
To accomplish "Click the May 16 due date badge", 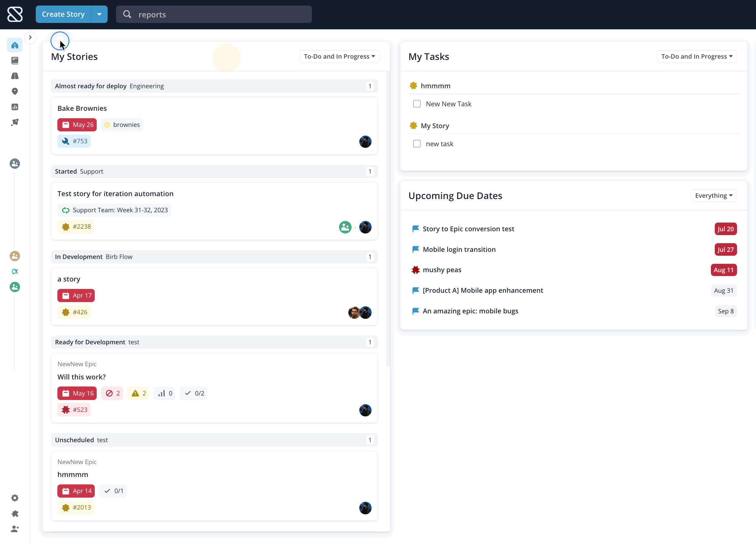I will [77, 393].
